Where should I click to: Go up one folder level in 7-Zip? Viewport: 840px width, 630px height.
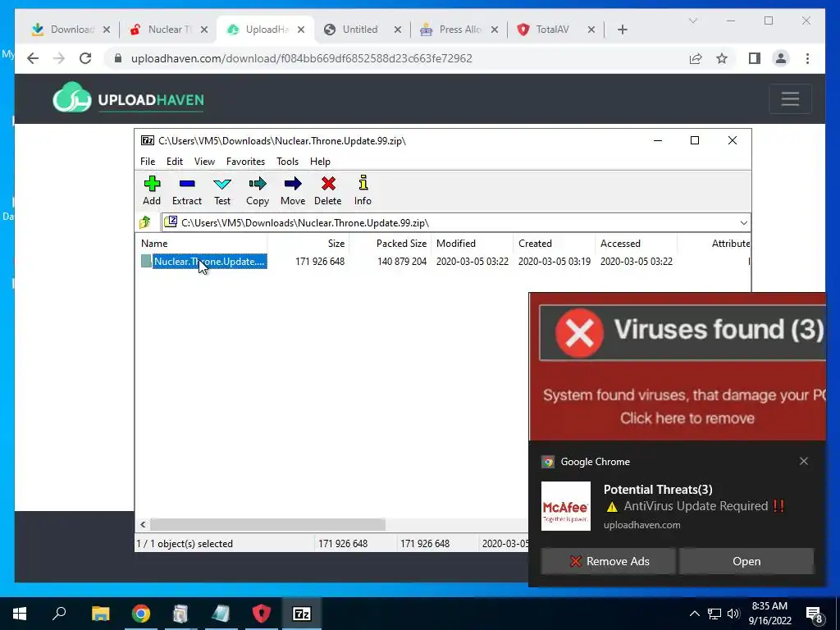(x=145, y=222)
